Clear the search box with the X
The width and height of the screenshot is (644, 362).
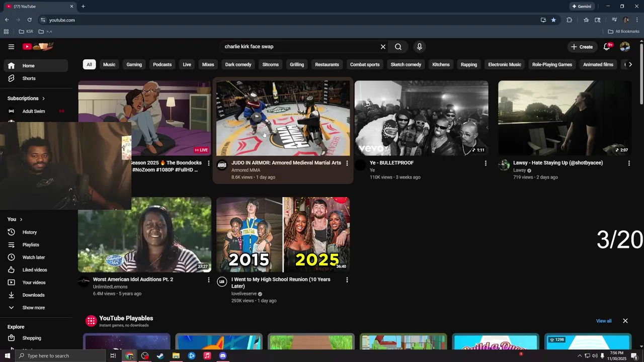[x=383, y=47]
